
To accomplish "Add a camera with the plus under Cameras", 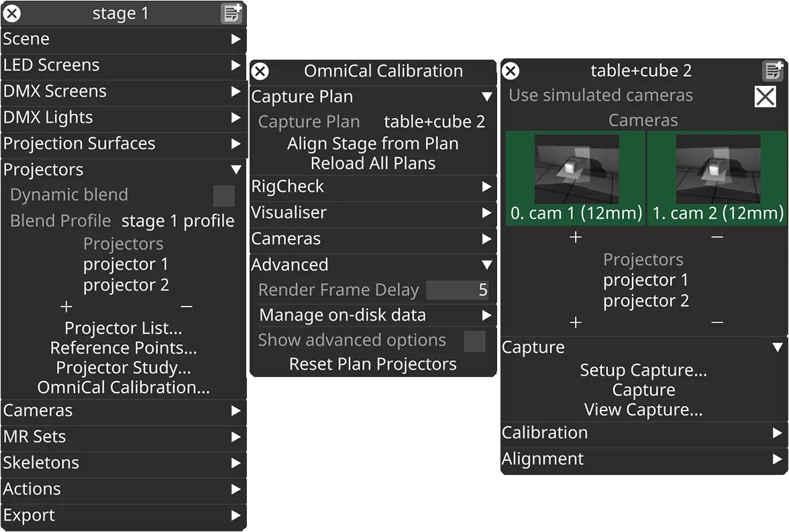I will [x=575, y=237].
